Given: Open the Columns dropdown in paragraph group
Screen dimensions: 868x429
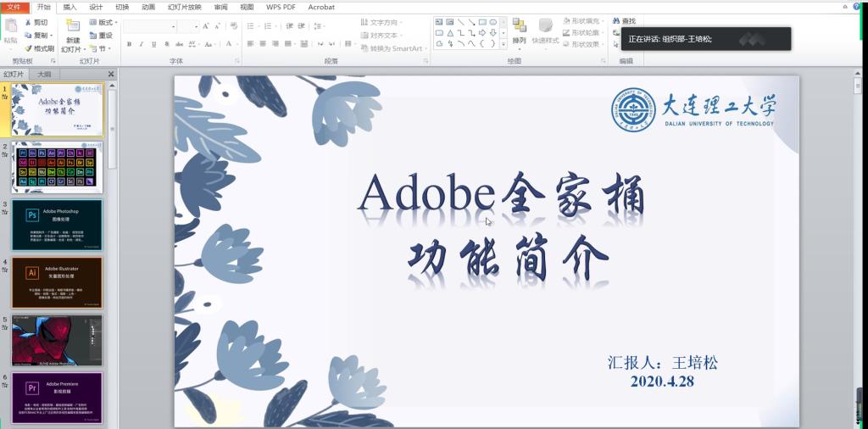Looking at the screenshot, I should pyautogui.click(x=348, y=44).
